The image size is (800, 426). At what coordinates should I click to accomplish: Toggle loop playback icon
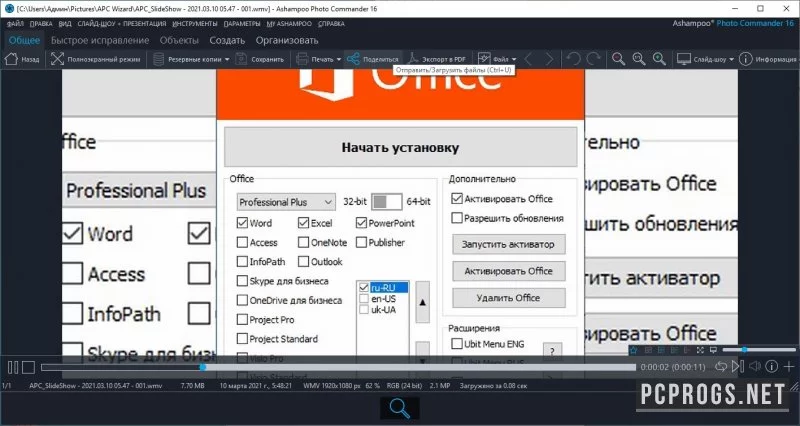[x=720, y=366]
